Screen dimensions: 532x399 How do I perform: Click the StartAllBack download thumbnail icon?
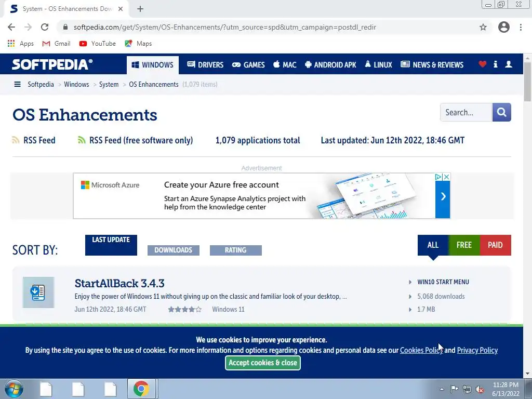(38, 292)
